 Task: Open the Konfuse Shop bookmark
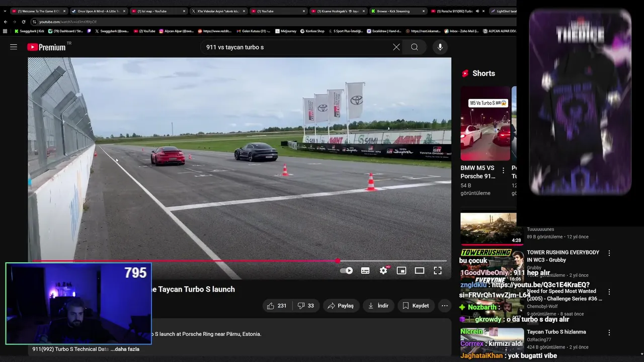click(312, 31)
